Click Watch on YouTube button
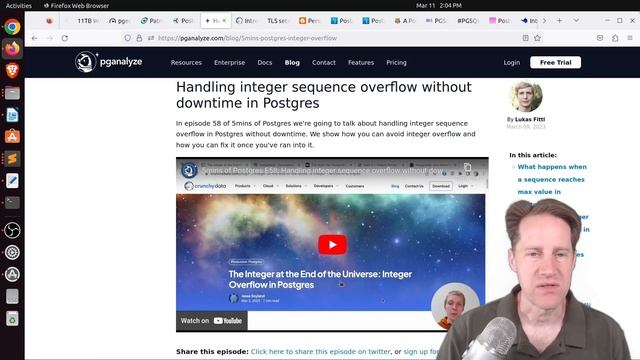The width and height of the screenshot is (640, 360). 211,321
